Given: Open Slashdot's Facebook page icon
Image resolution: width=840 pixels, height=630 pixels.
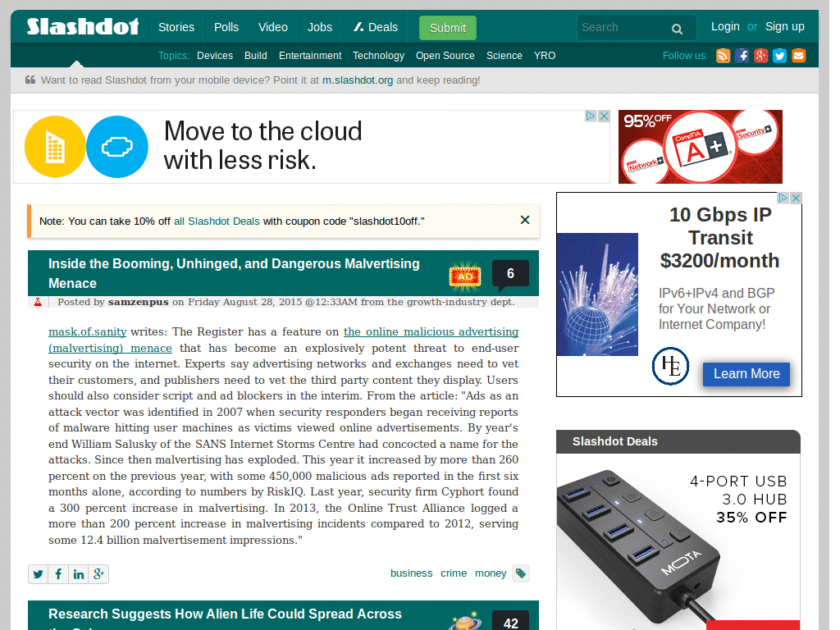Looking at the screenshot, I should pos(742,56).
